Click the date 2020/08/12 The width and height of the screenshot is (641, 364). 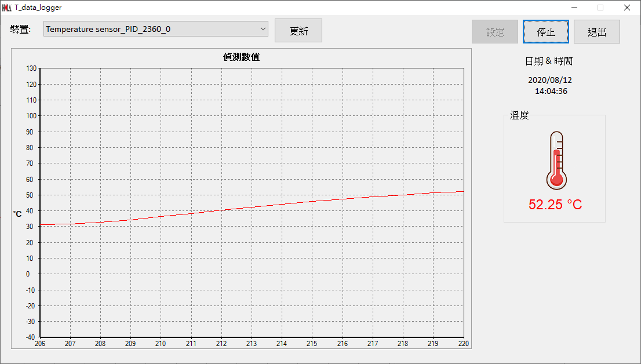(550, 80)
